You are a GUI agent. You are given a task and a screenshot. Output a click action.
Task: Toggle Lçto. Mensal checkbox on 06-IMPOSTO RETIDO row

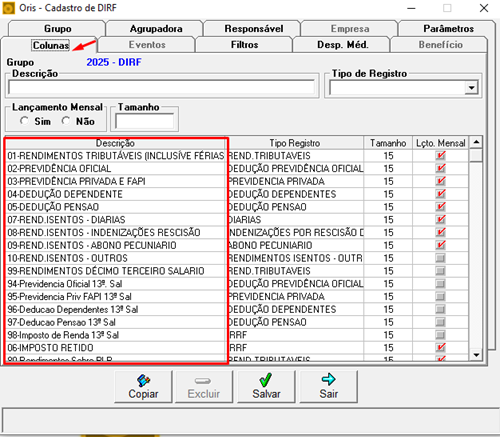(x=441, y=348)
